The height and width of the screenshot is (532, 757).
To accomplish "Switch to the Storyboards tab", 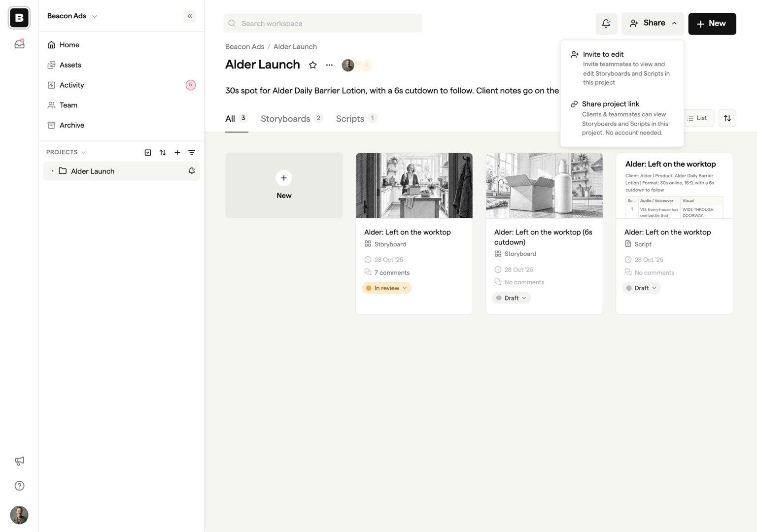I will pyautogui.click(x=292, y=119).
